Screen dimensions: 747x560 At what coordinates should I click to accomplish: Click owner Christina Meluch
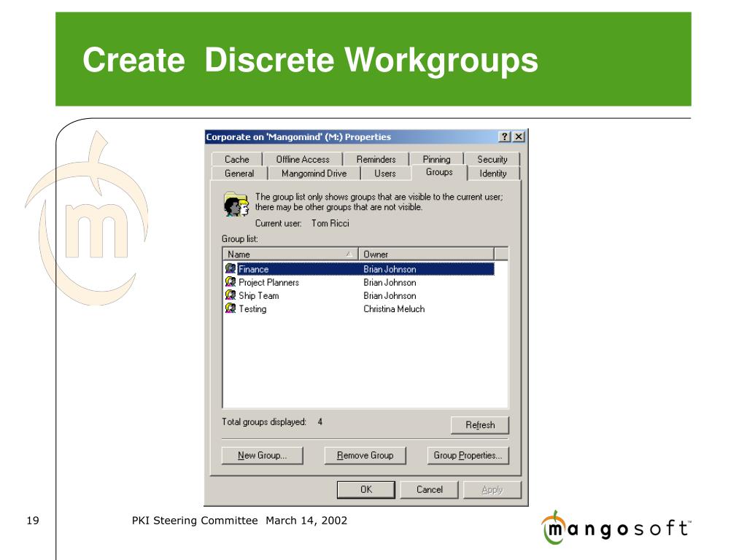coord(394,309)
